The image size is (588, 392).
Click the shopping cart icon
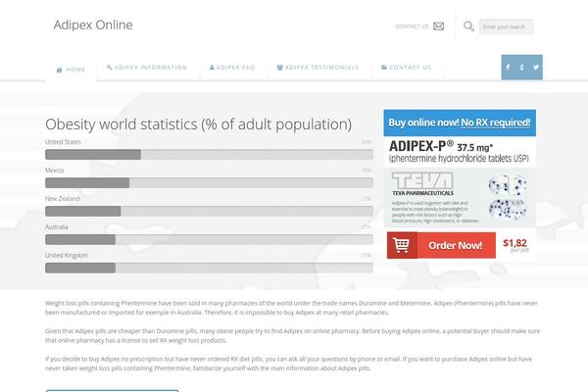coord(401,245)
